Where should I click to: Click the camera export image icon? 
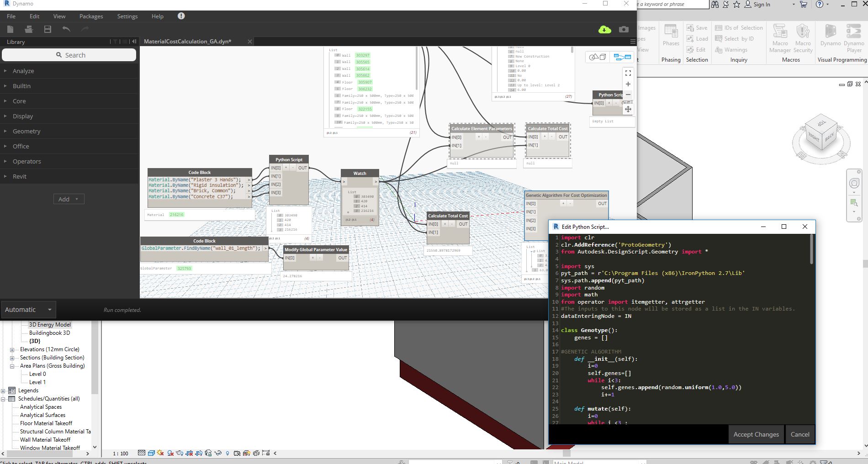pos(624,30)
